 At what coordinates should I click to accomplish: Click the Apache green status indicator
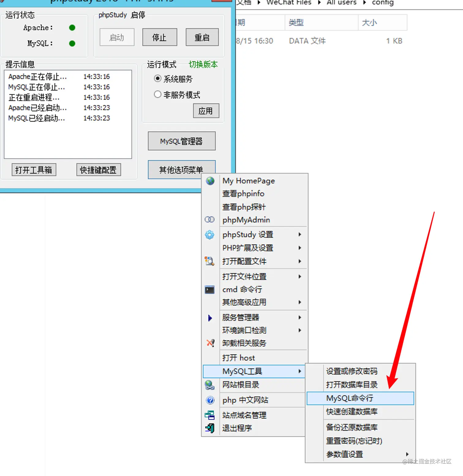click(72, 28)
